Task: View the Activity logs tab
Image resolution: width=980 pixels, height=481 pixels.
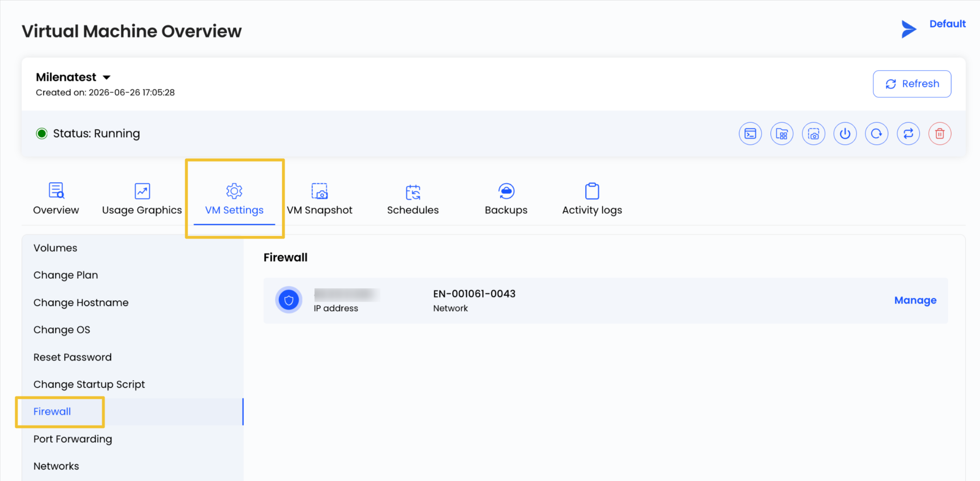Action: click(592, 199)
